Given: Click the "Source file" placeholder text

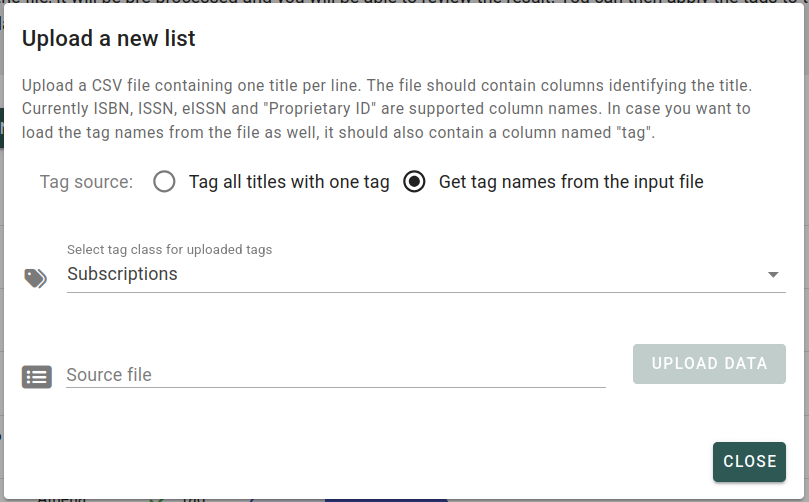Looking at the screenshot, I should point(109,375).
